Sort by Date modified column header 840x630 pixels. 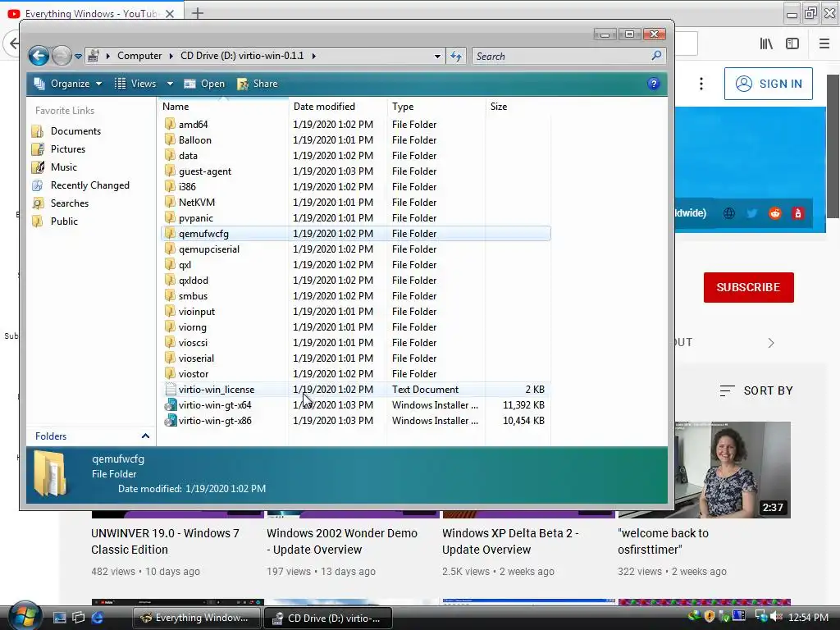click(x=337, y=107)
